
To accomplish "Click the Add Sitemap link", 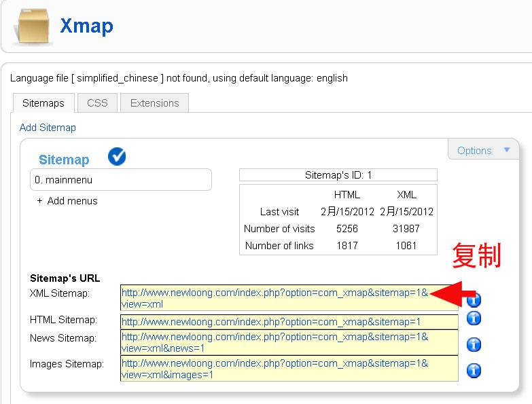I will [x=48, y=128].
